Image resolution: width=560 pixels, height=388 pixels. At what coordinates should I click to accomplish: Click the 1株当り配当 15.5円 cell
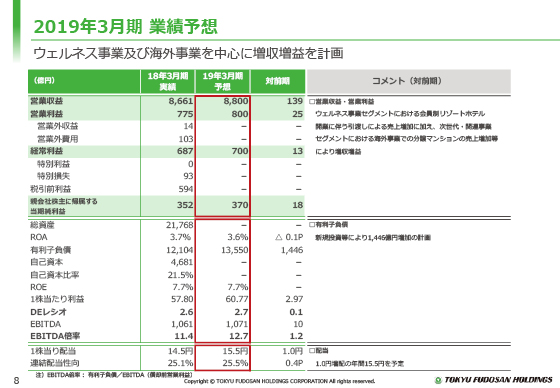(x=235, y=352)
